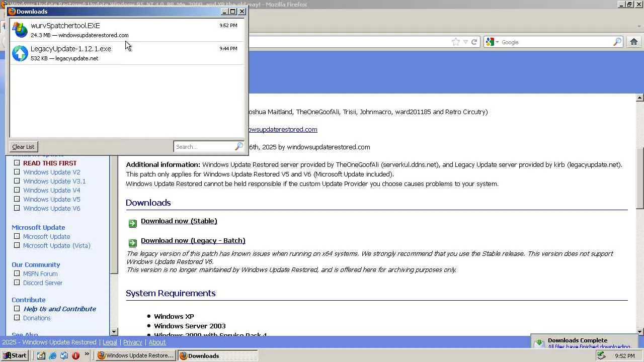The height and width of the screenshot is (362, 644).
Task: Reload the page in Firefox
Action: [x=474, y=42]
